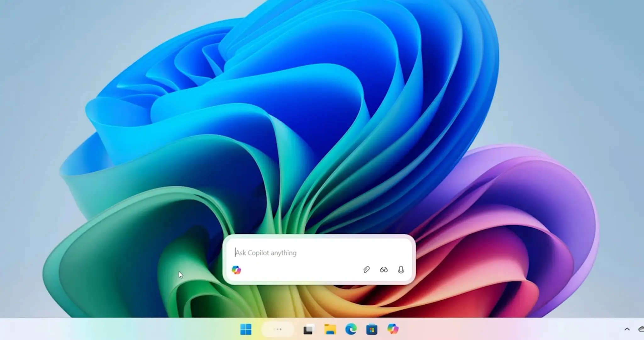
Task: Click the taskbar search pill
Action: [278, 329]
